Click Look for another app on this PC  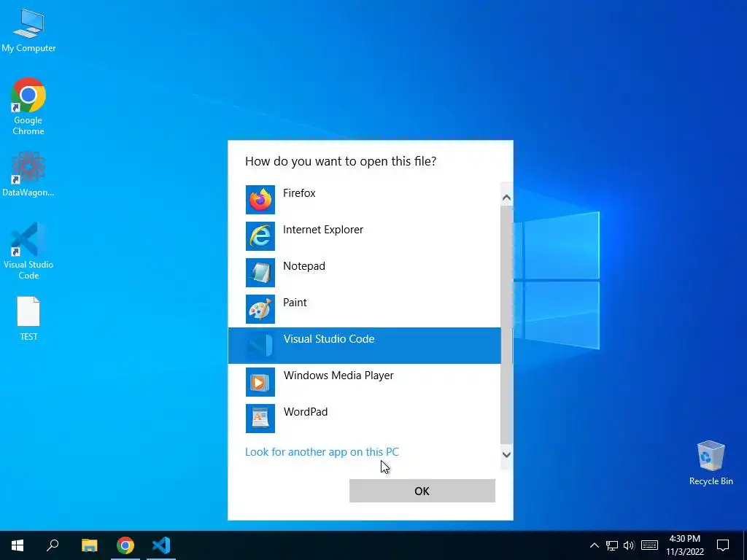[322, 452]
